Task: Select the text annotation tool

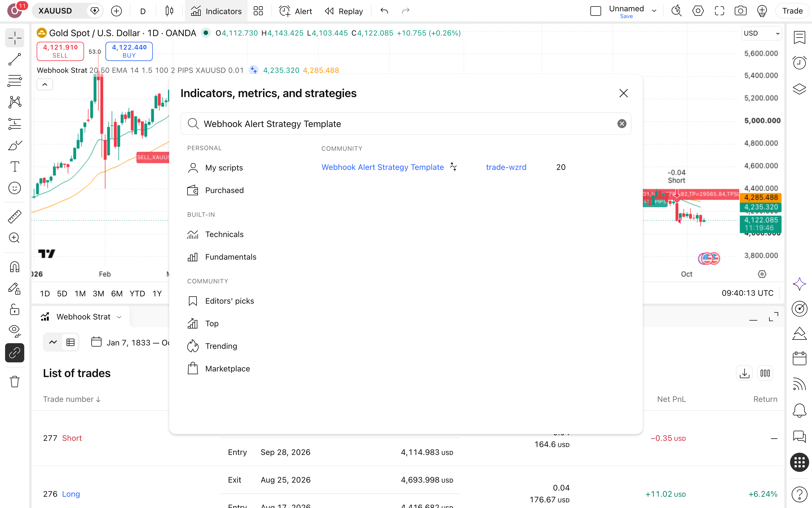Action: [14, 167]
